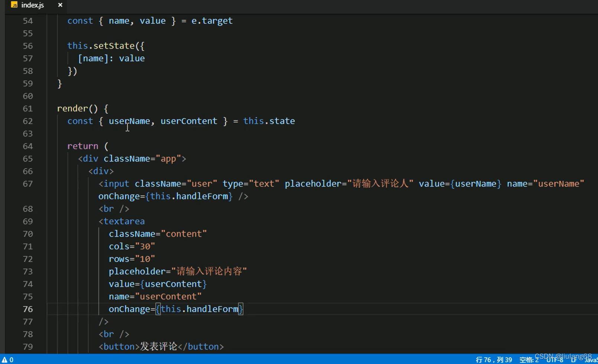Click the textarea tag on line 69
Screen dimensions: 598x364
[124, 221]
